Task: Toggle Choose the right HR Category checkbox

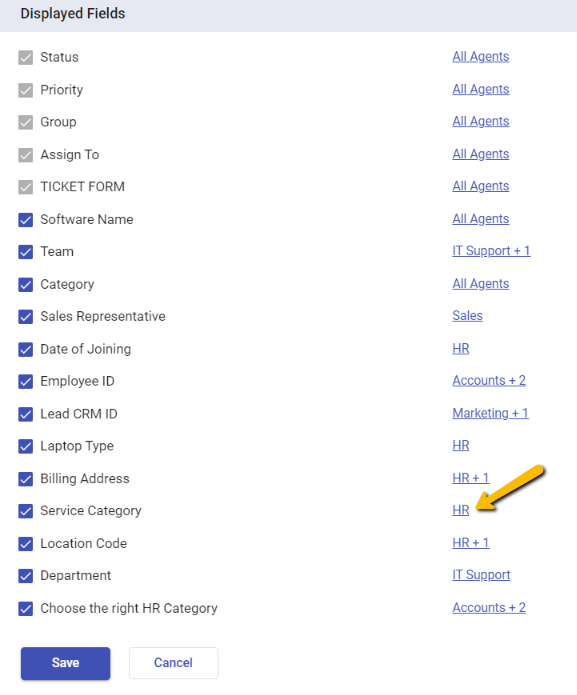Action: (26, 609)
